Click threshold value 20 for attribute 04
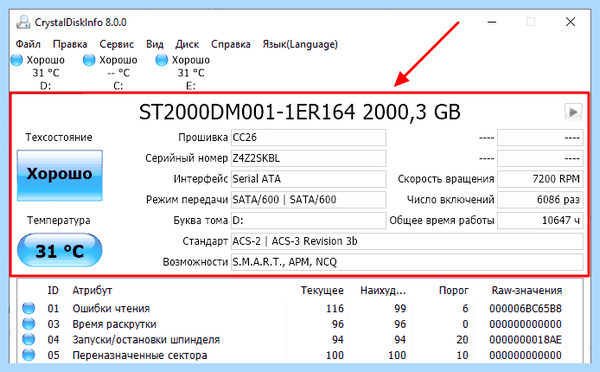 point(462,339)
